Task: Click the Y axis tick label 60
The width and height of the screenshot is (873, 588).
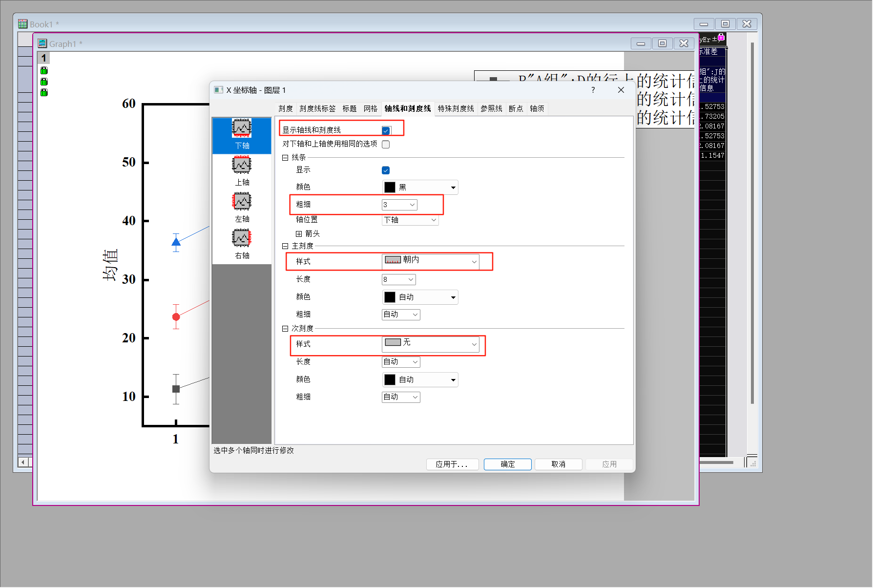Action: tap(129, 104)
